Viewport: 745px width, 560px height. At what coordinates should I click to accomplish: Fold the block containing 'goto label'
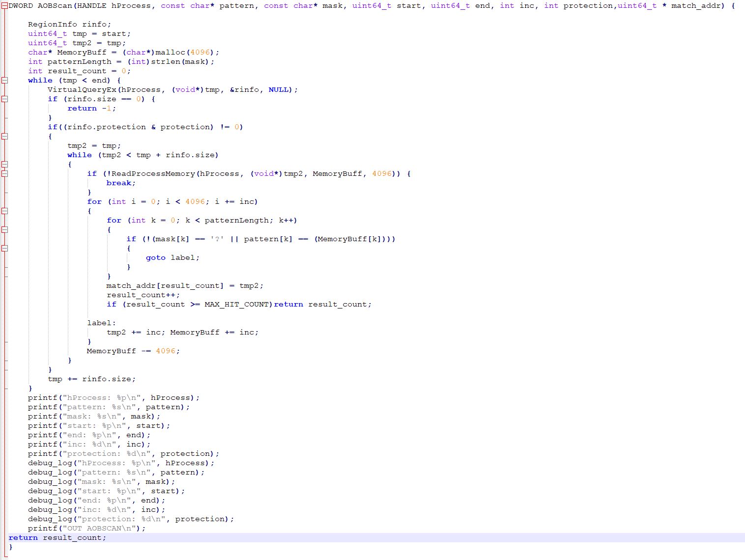click(4, 248)
